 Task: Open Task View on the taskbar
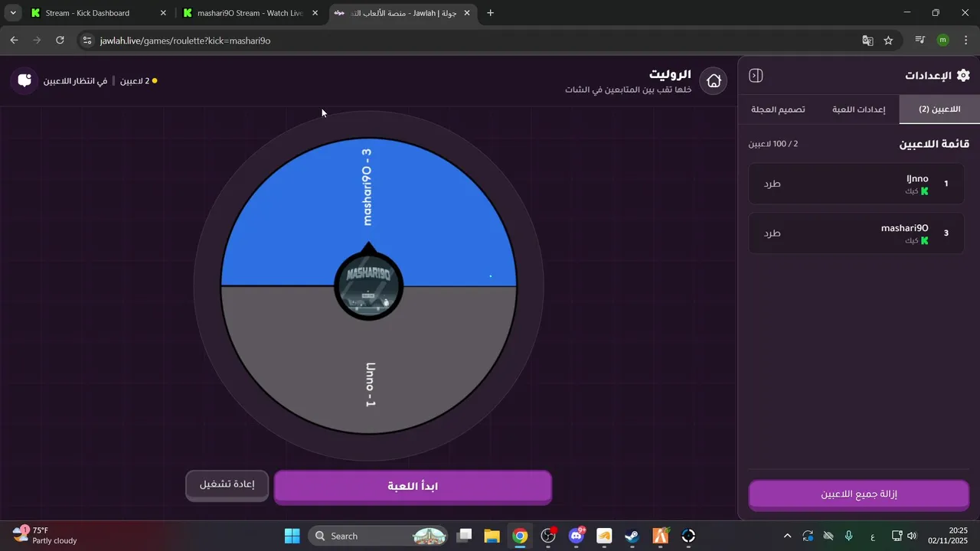coord(465,536)
